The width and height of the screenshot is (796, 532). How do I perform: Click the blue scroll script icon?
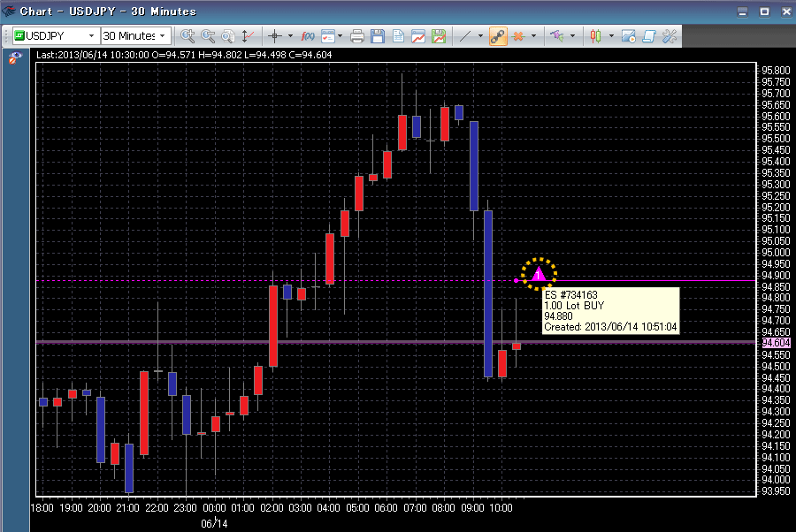coord(649,36)
